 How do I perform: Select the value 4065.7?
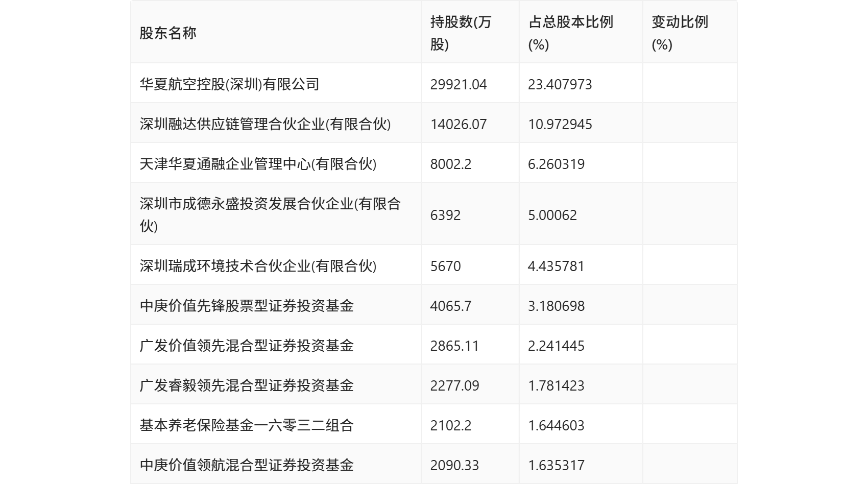[451, 306]
